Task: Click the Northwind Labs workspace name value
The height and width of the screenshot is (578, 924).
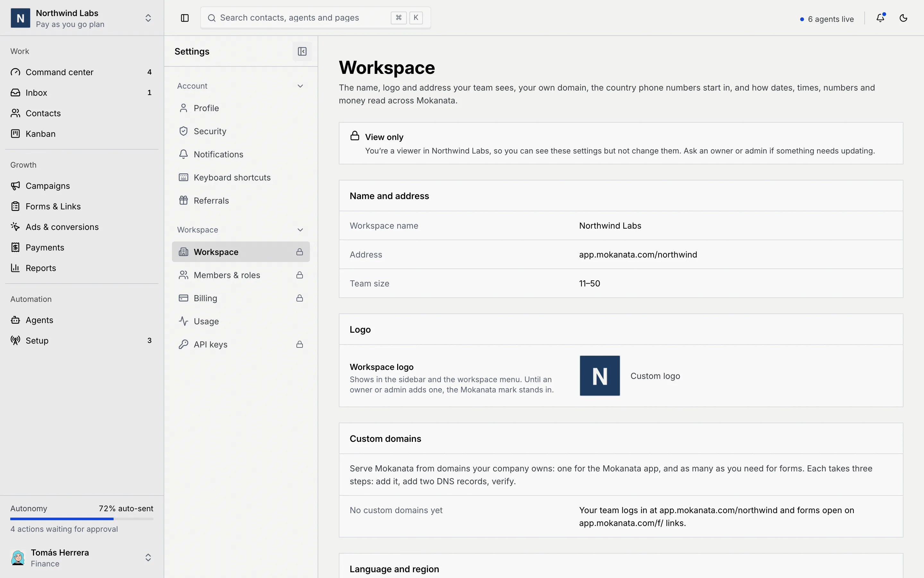Action: point(610,225)
